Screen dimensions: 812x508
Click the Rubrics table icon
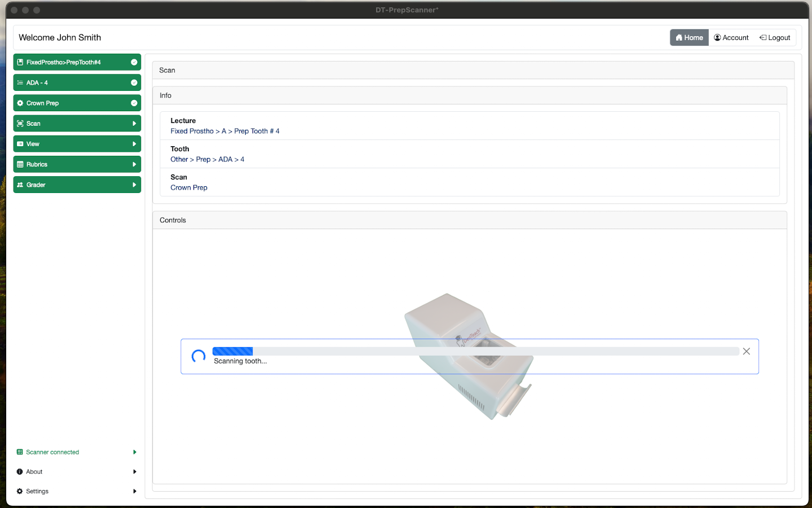point(20,164)
